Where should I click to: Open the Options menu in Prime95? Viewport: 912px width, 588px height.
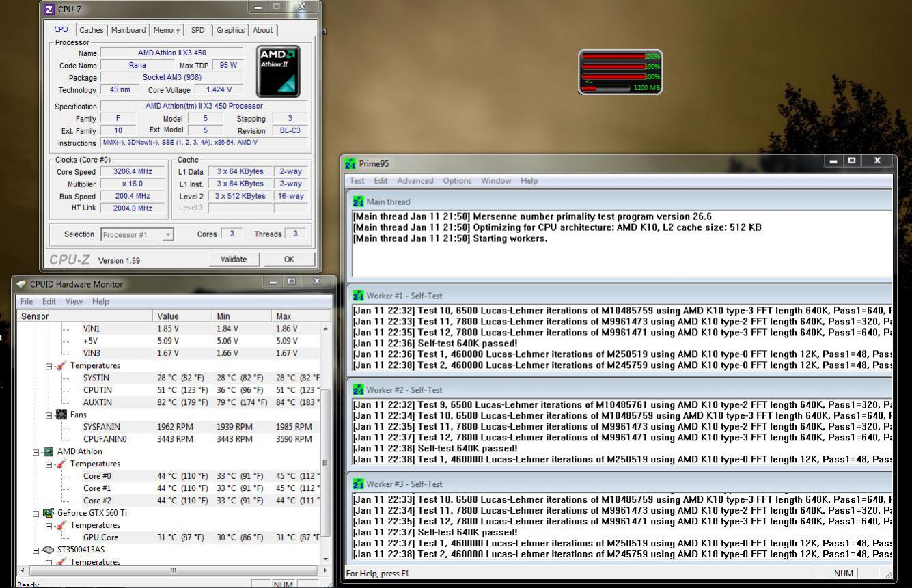pos(457,181)
